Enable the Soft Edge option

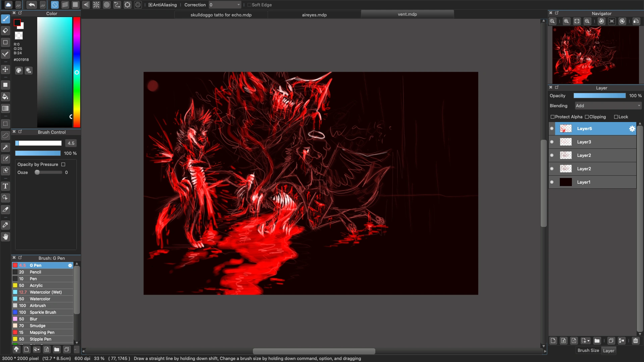pyautogui.click(x=249, y=5)
